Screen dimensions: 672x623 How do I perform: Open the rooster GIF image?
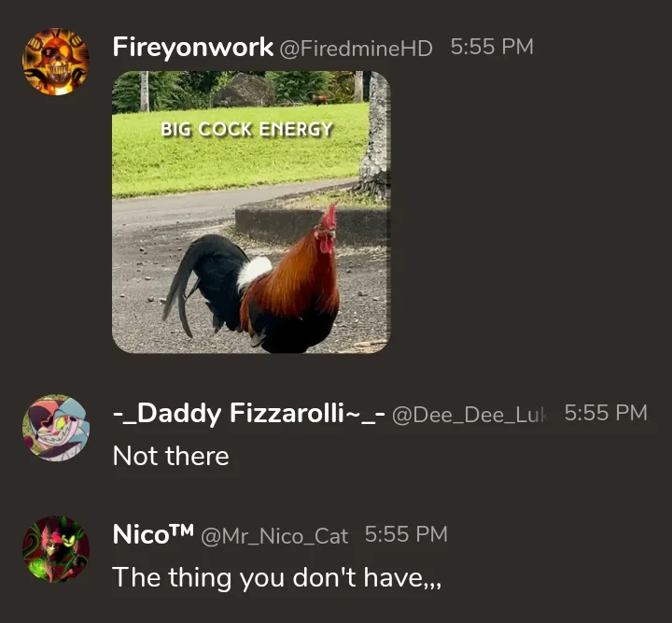pyautogui.click(x=251, y=212)
